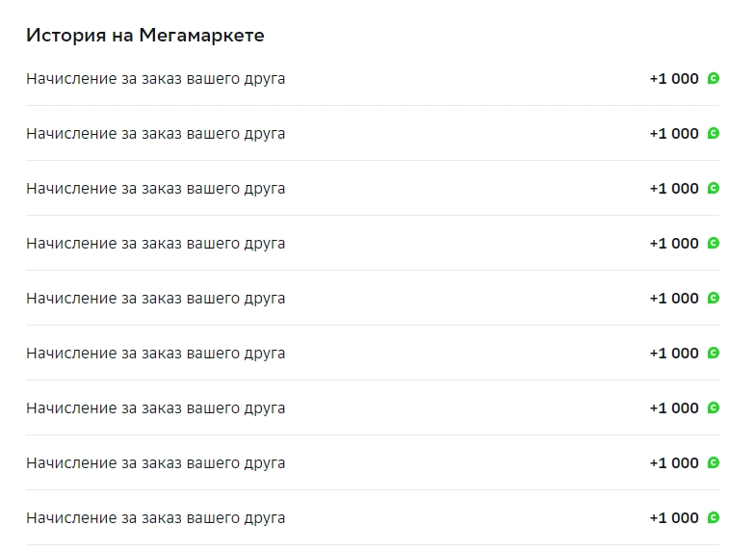This screenshot has width=756, height=552.
Task: Click the green bonus icon in second row
Action: pos(713,133)
